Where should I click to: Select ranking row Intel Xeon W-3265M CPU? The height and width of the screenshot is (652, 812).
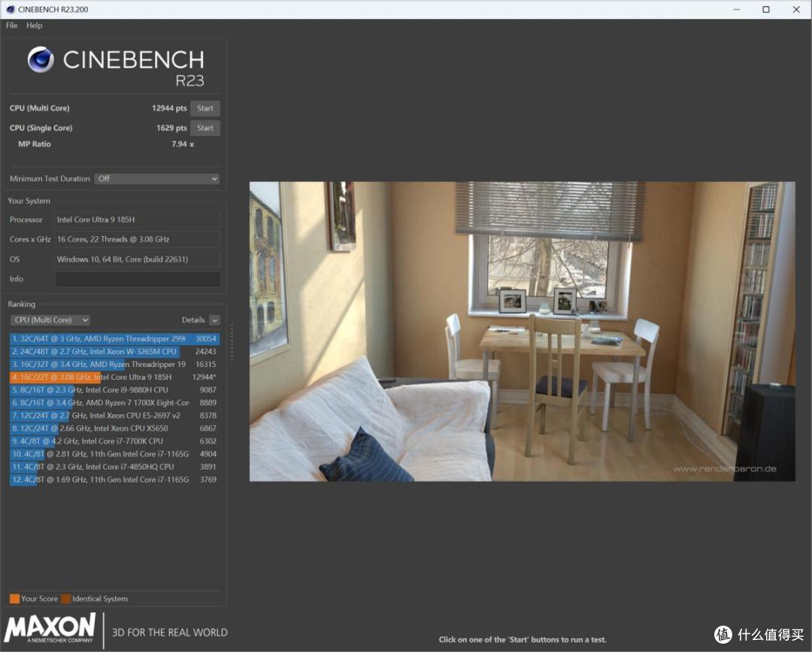tap(114, 352)
